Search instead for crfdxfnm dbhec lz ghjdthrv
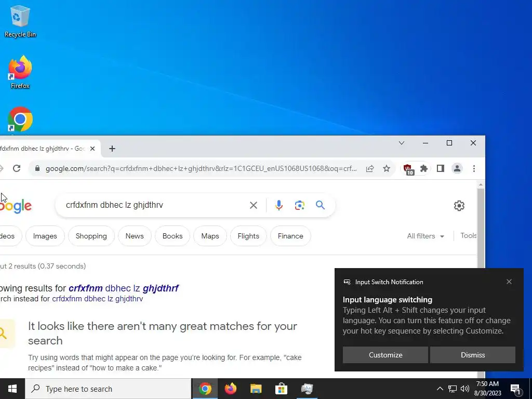Image resolution: width=532 pixels, height=399 pixels. point(97,299)
